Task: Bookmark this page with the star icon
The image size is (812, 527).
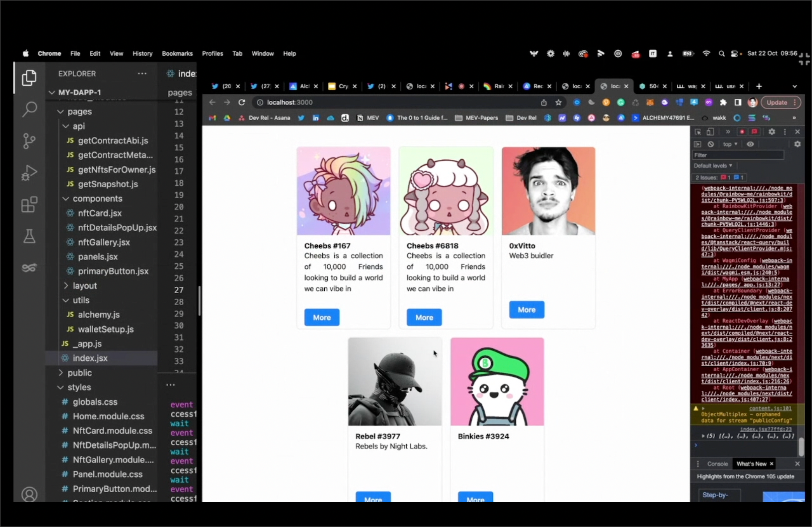Action: pyautogui.click(x=558, y=102)
